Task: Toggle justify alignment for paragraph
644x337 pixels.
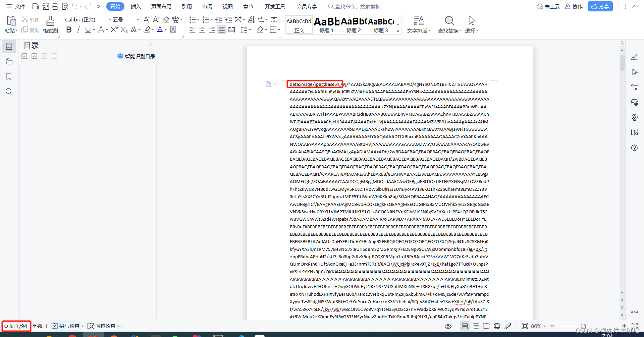Action: point(222,30)
